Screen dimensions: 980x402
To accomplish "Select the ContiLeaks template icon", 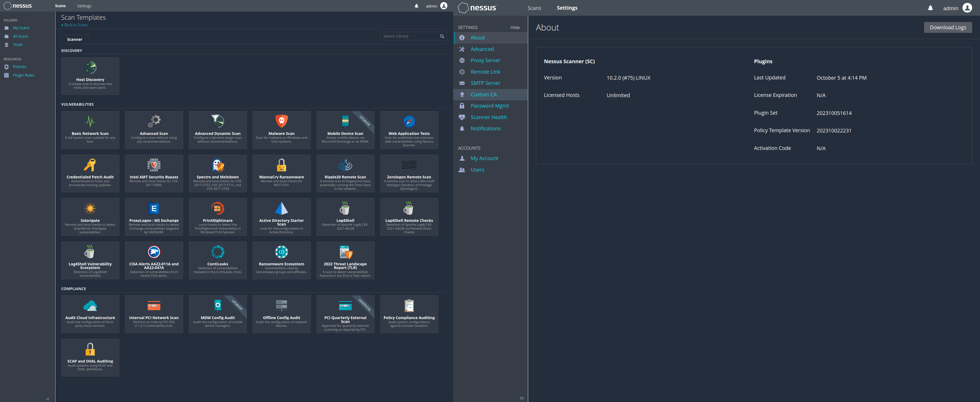I will coord(218,252).
